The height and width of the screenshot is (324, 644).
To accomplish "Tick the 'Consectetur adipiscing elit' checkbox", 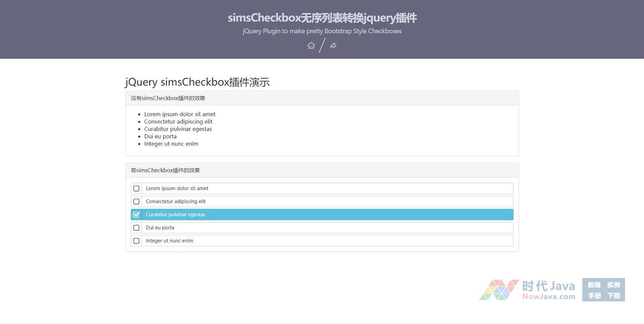I will 136,202.
